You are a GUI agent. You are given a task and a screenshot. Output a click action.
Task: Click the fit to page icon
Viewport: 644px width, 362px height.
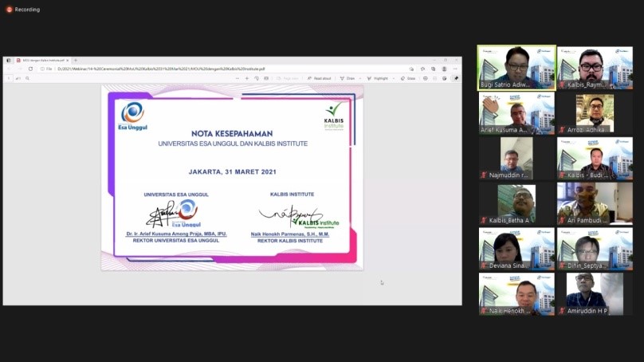[266, 78]
